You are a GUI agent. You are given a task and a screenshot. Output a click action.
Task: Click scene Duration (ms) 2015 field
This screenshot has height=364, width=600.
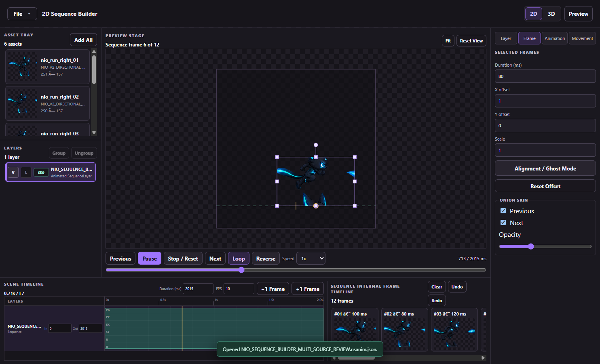pos(198,289)
